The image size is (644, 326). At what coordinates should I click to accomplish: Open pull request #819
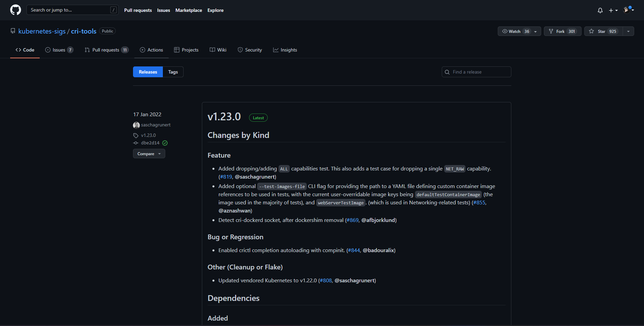click(226, 177)
